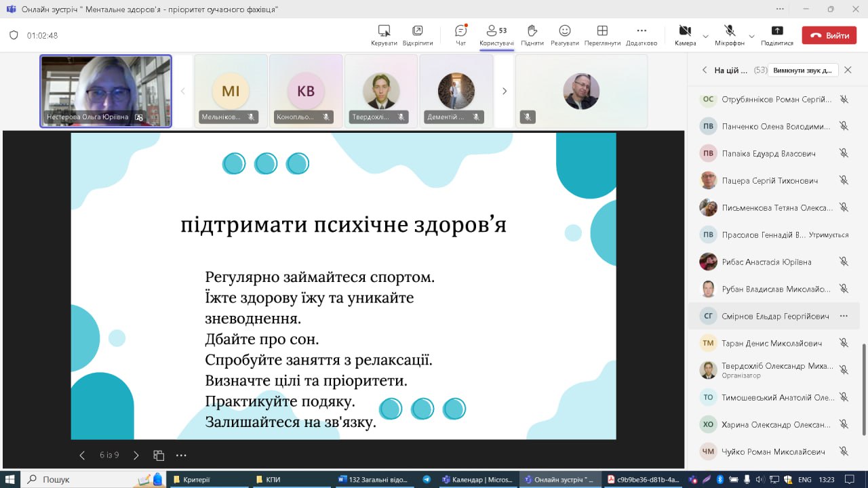868x488 pixels.
Task: Open the Чат (Chat) panel
Action: (460, 35)
